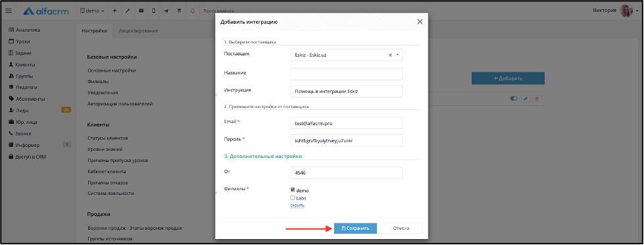Open Причины отказов link
The width and height of the screenshot is (644, 245).
[x=108, y=182]
